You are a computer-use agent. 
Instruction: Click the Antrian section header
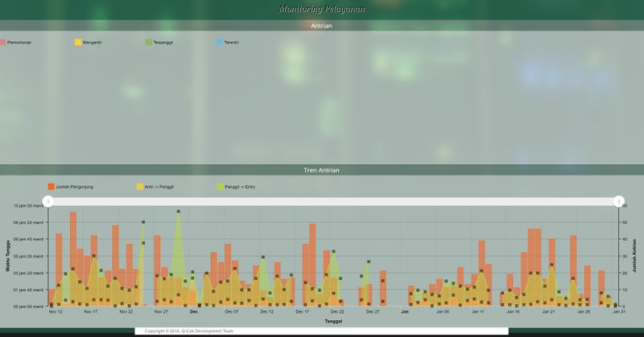(321, 26)
